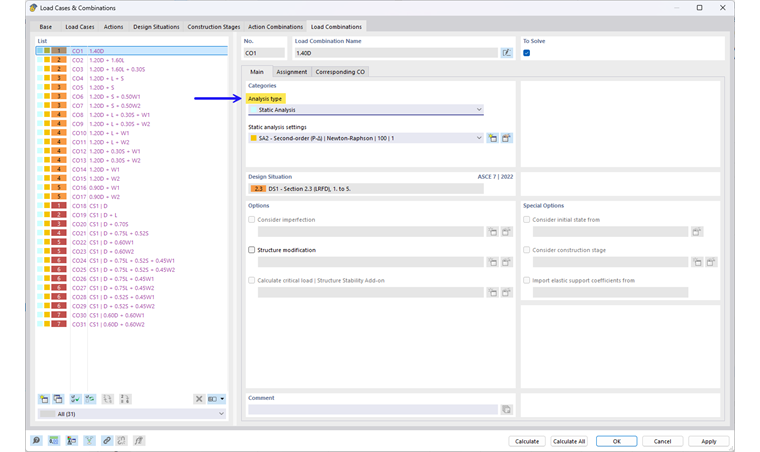Click edit imperfection case icon under Consider imperfection
Screen dimensions: 760x452
click(507, 232)
